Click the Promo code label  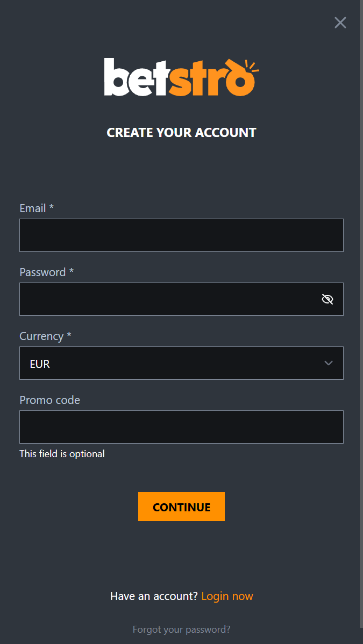pos(49,400)
